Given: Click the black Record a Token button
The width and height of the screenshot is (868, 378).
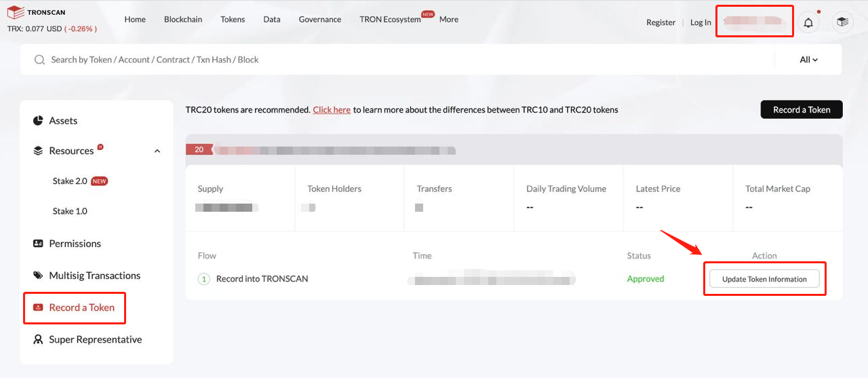Looking at the screenshot, I should pos(802,109).
